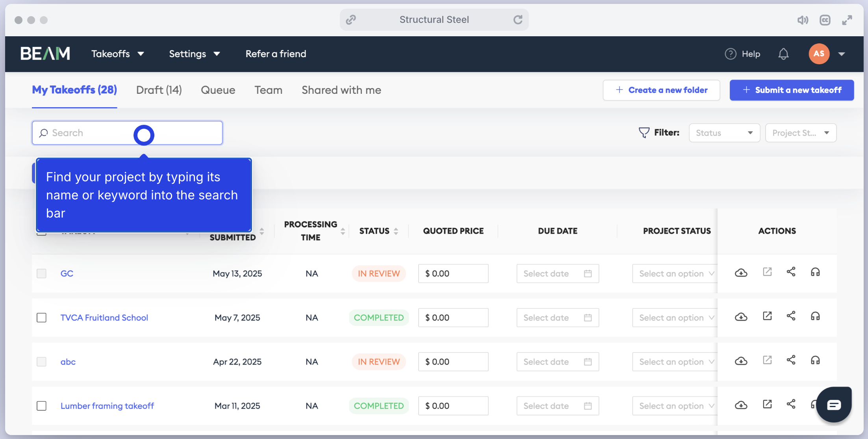Open the Status filter dropdown
Screen dimensions: 868x439
tap(724, 133)
